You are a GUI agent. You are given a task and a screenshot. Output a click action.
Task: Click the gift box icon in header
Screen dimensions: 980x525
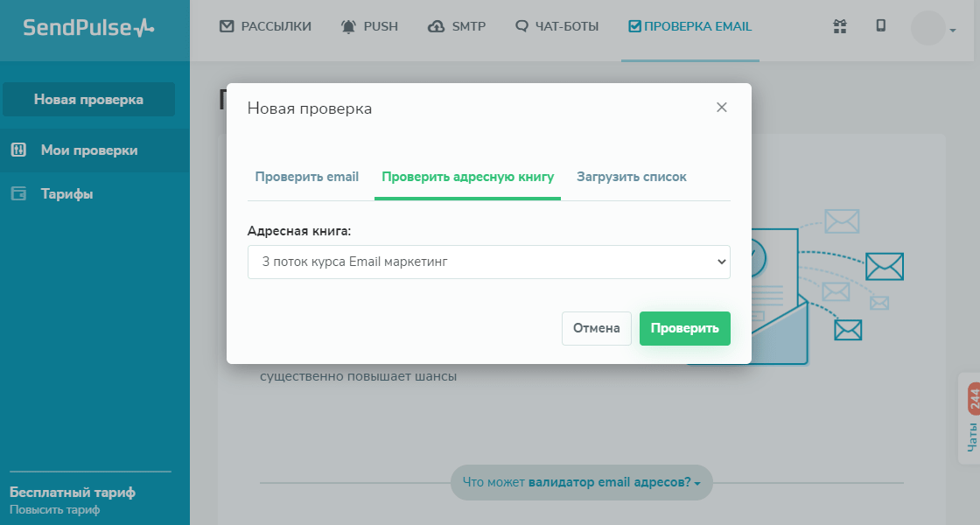pos(840,26)
